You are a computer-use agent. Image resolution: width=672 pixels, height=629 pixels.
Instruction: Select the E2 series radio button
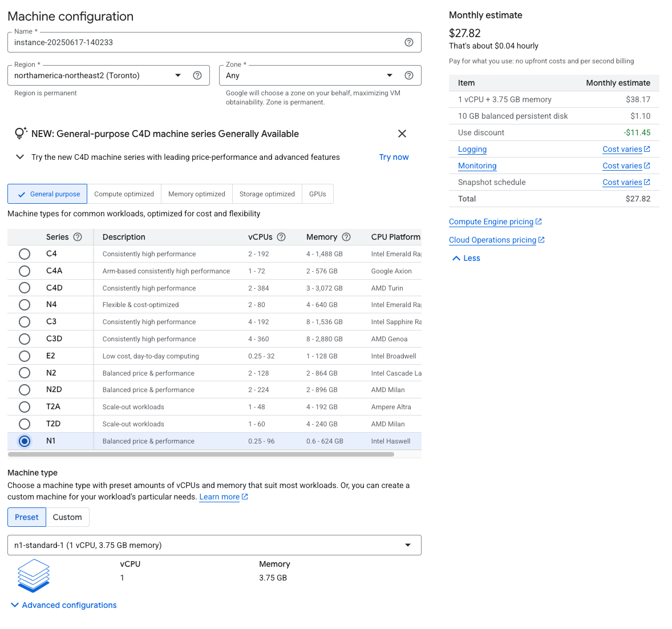(x=25, y=356)
